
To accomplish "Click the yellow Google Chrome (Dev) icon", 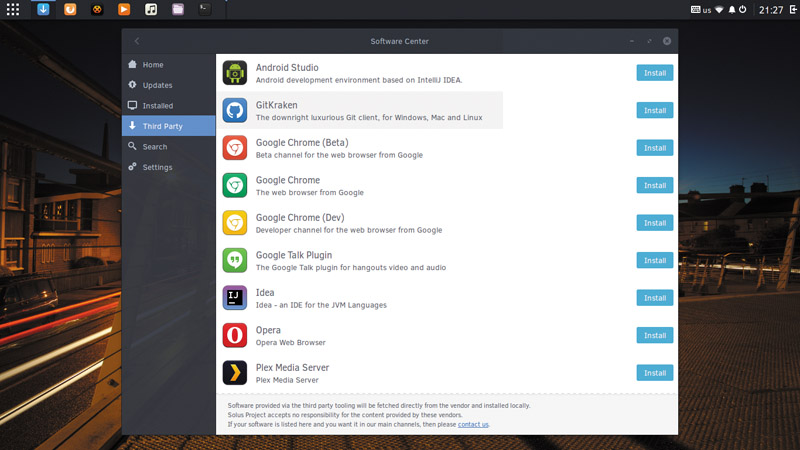I will click(235, 223).
